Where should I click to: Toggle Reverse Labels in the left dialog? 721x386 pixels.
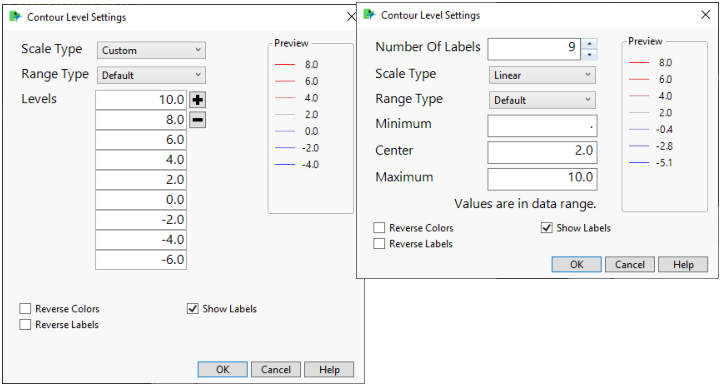25,324
